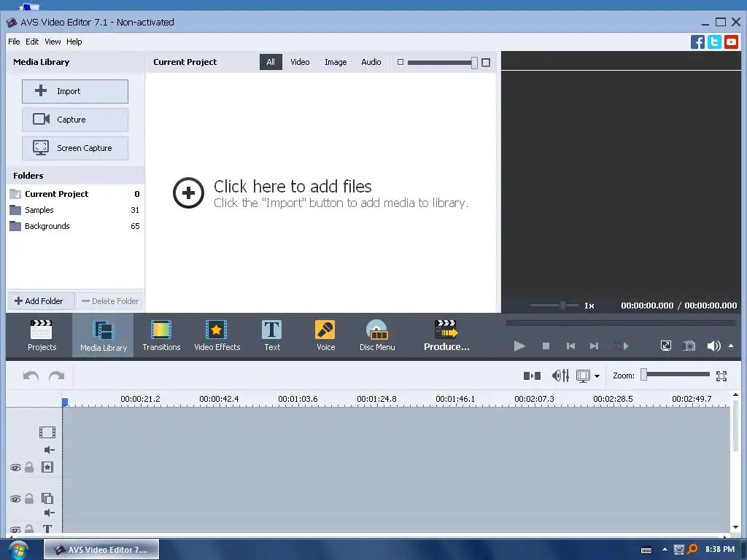This screenshot has height=560, width=747.
Task: Click the Delete Folder button
Action: coord(109,301)
